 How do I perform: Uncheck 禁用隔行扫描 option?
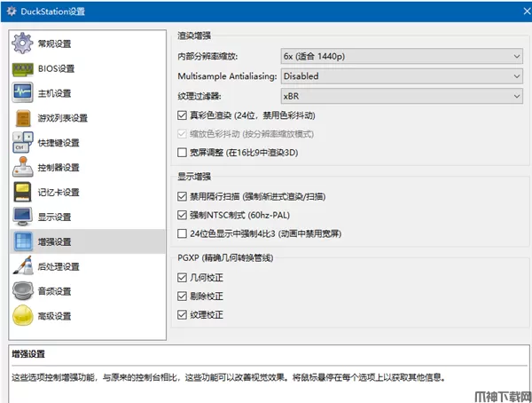pos(183,196)
